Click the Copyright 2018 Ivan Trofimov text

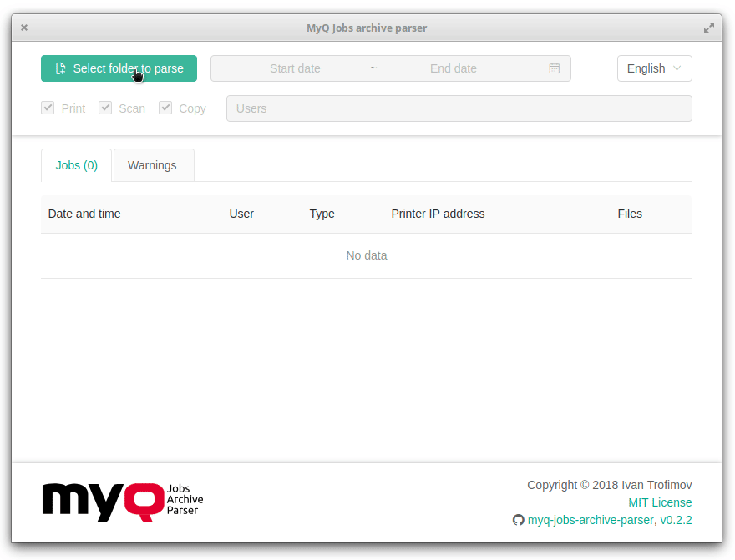[x=610, y=485]
